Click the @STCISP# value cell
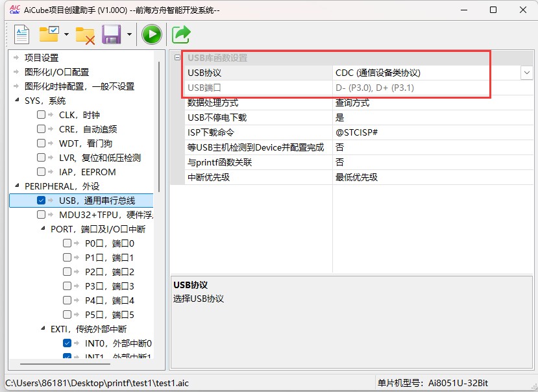Image resolution: width=538 pixels, height=392 pixels. coord(433,132)
